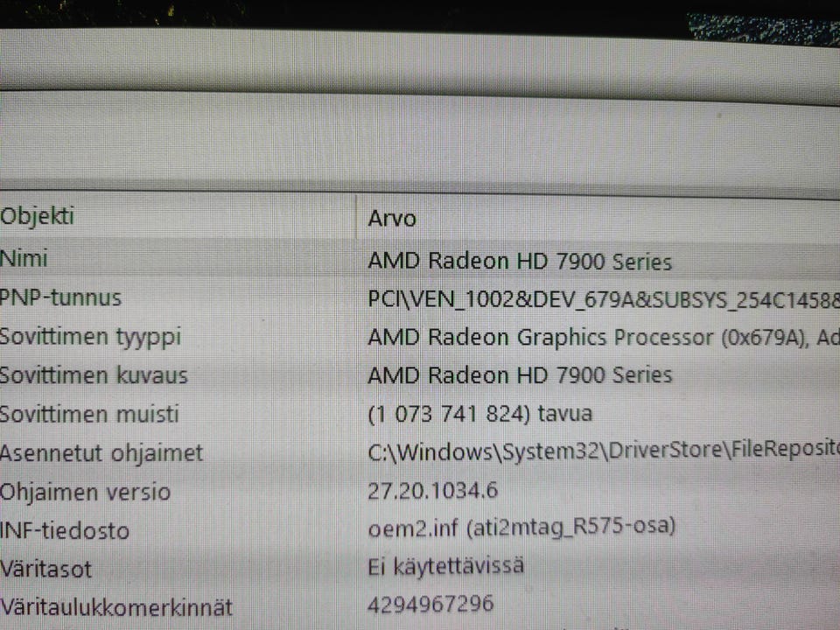The height and width of the screenshot is (630, 840).
Task: Select the Sovittimen tyyppi row label
Action: [90, 337]
